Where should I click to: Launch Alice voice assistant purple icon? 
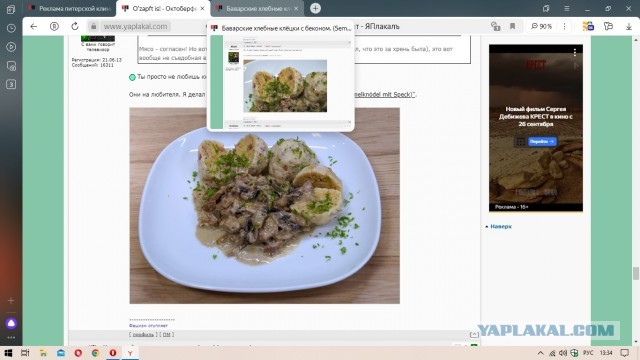click(x=11, y=323)
